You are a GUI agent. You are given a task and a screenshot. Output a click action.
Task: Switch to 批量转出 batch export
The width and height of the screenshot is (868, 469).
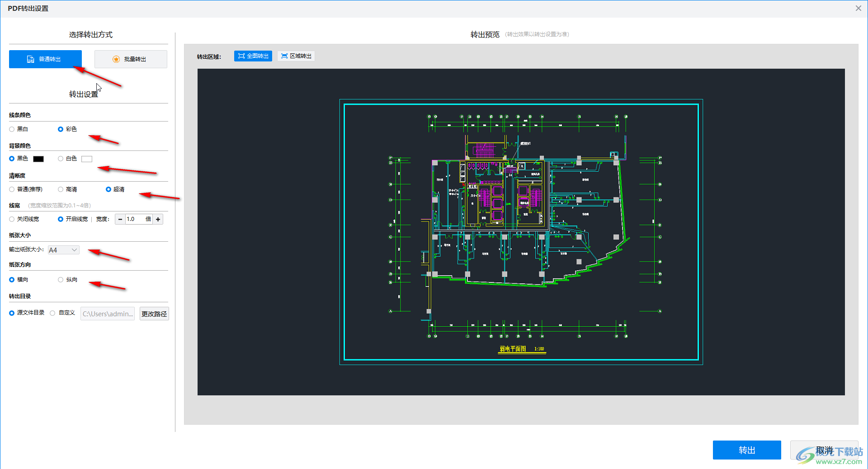coord(131,59)
